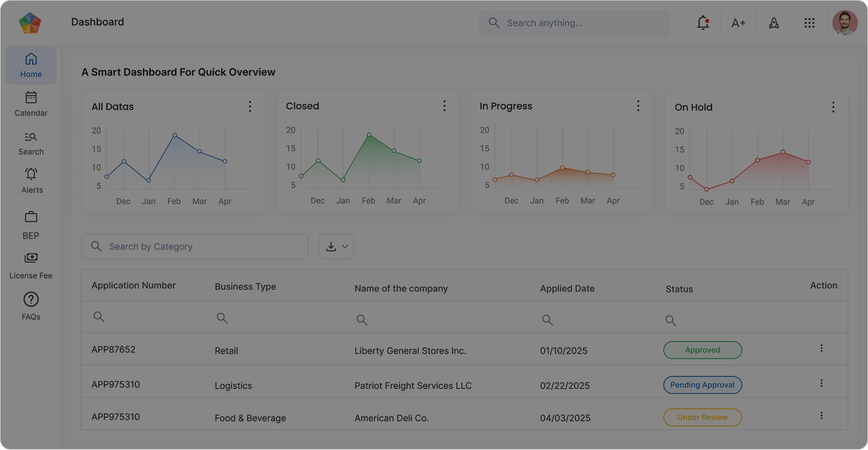Open the All Datas card options menu

click(250, 106)
